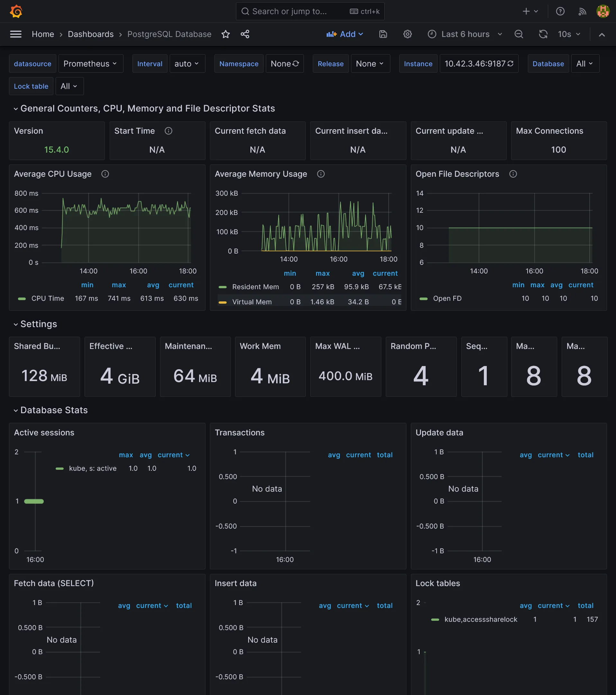
Task: Change the auto Interval selection
Action: (x=187, y=64)
